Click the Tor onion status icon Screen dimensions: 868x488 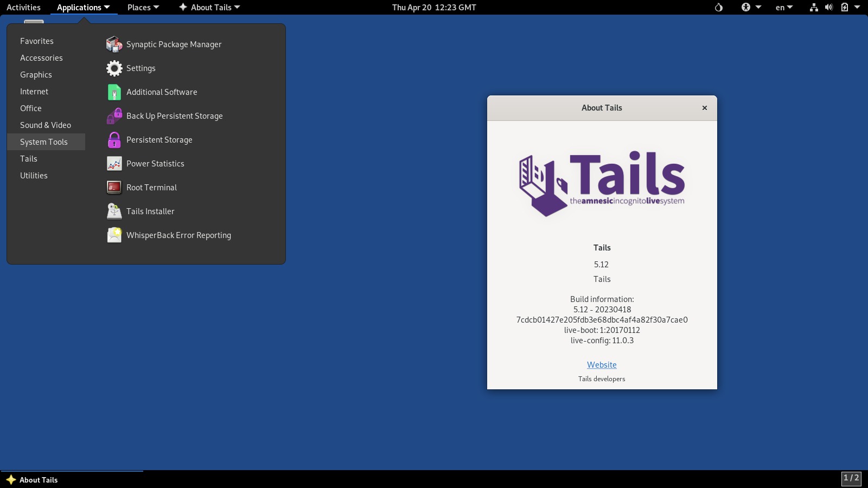[x=719, y=8]
